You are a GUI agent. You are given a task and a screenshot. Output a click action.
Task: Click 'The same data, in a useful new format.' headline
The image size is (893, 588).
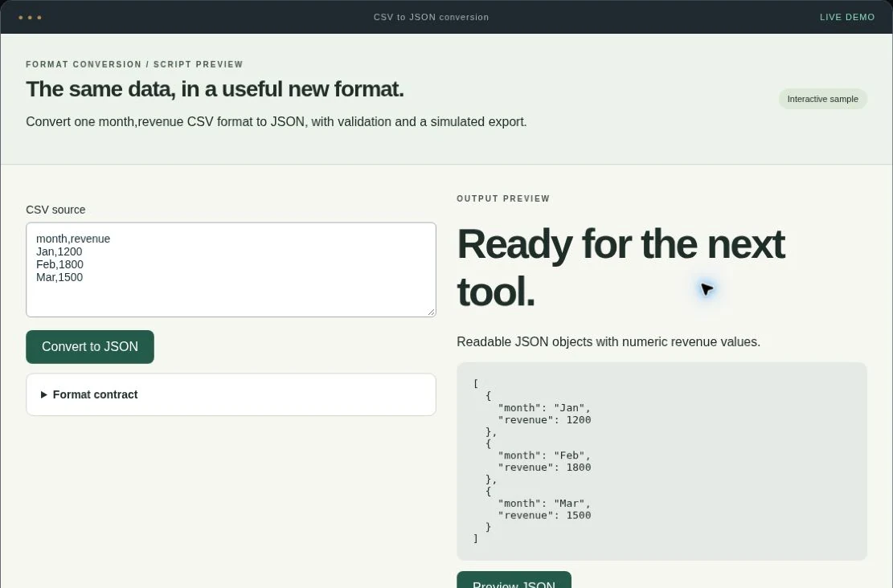point(215,89)
